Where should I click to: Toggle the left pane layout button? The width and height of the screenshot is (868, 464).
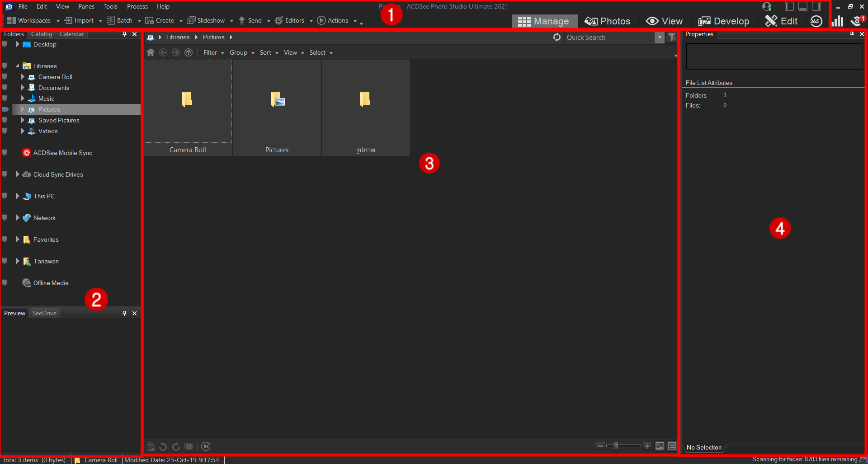tap(789, 6)
